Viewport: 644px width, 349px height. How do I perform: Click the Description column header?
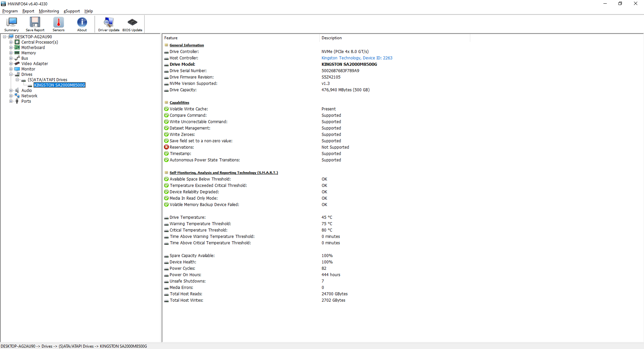point(394,38)
